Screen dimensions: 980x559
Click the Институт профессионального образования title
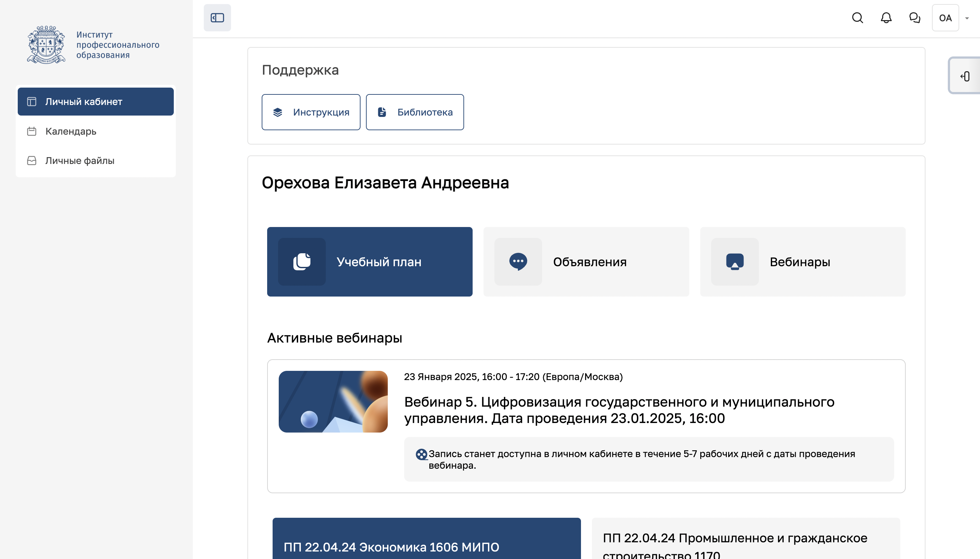click(118, 45)
